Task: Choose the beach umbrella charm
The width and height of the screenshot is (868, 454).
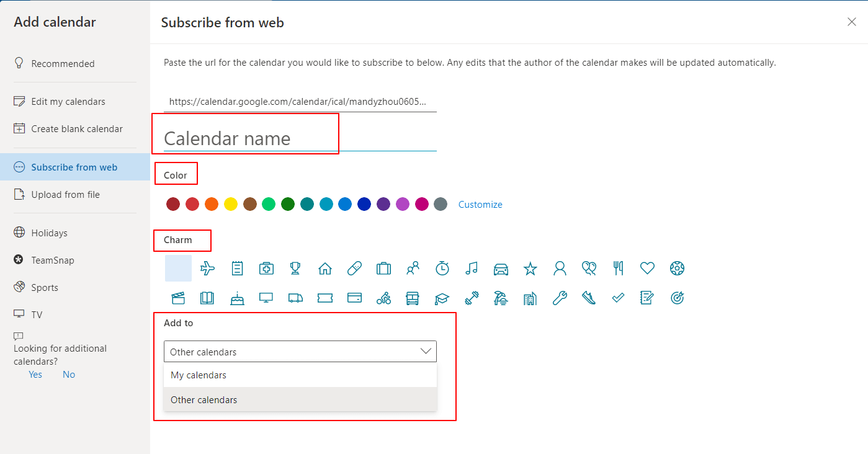Action: click(501, 298)
